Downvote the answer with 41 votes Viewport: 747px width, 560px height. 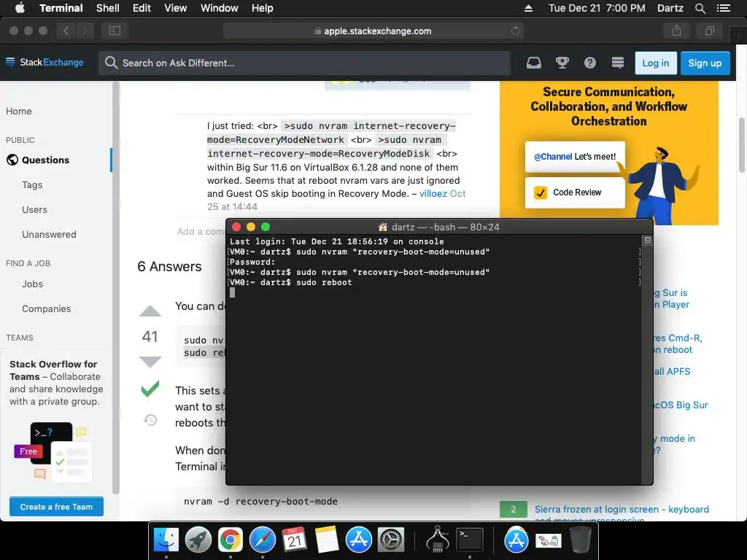point(150,362)
